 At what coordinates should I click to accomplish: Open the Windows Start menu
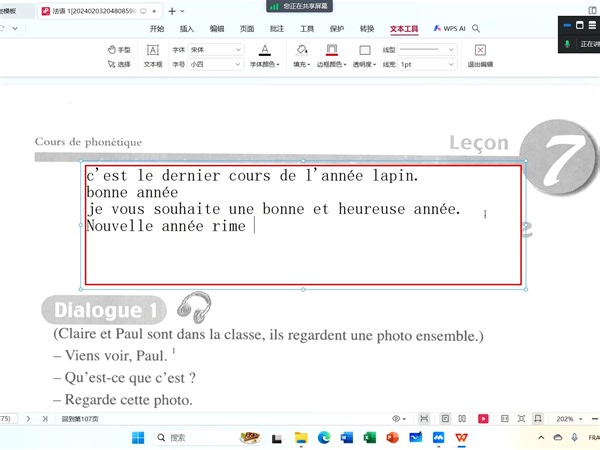point(138,438)
